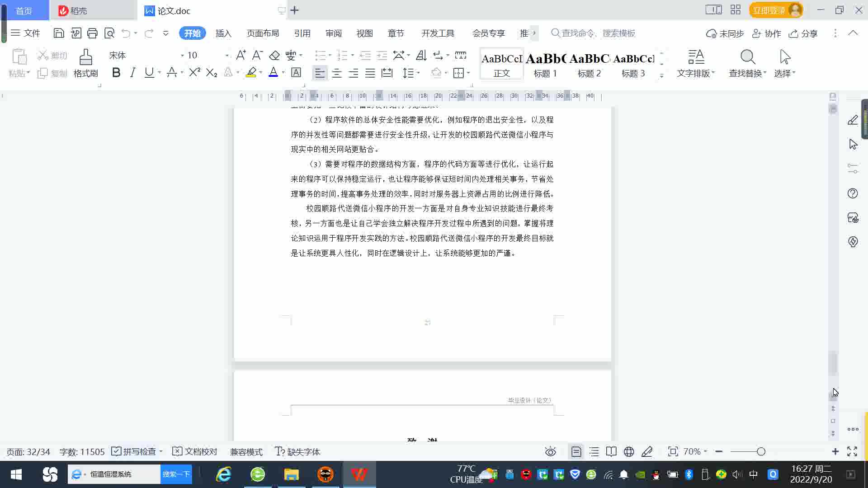Click the 立即登录 login button
868x488 pixels.
(769, 10)
